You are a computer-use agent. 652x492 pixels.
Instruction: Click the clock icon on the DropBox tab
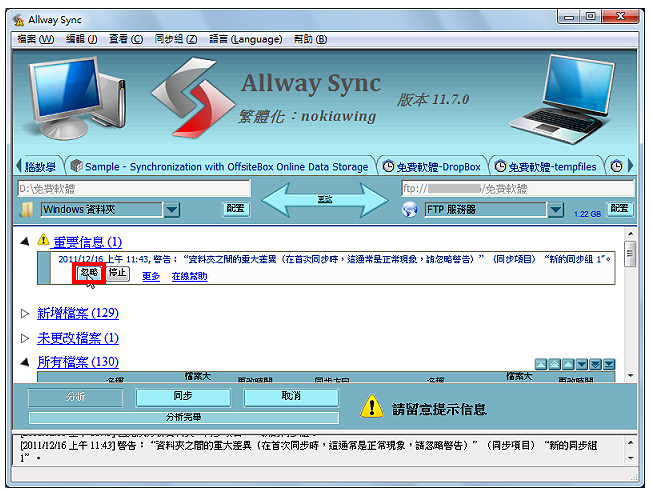pyautogui.click(x=388, y=166)
